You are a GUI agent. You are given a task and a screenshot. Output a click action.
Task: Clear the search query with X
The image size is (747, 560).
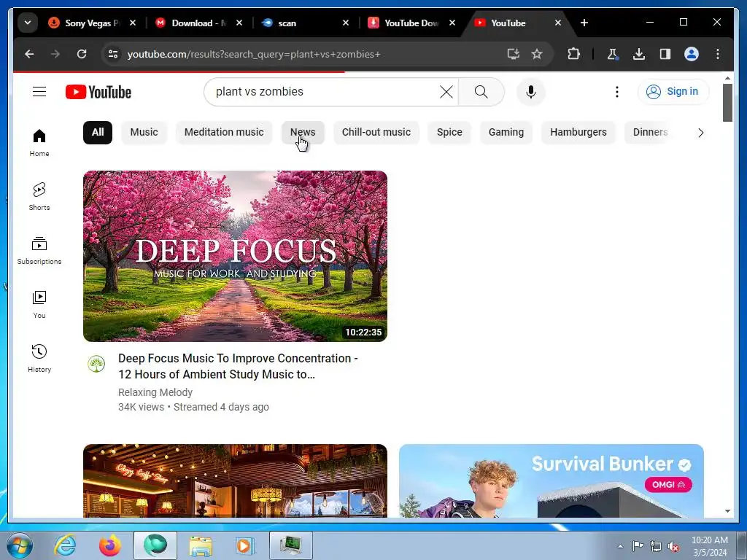[x=446, y=91]
